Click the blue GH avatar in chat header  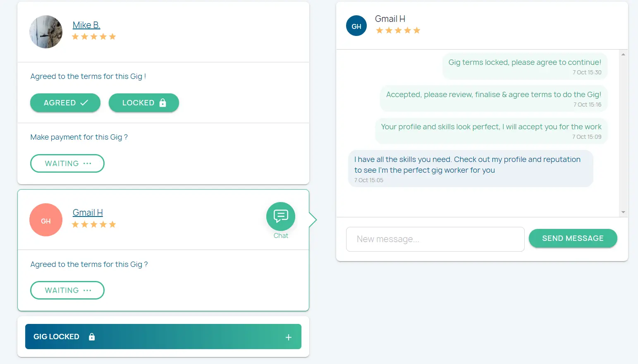pyautogui.click(x=356, y=26)
